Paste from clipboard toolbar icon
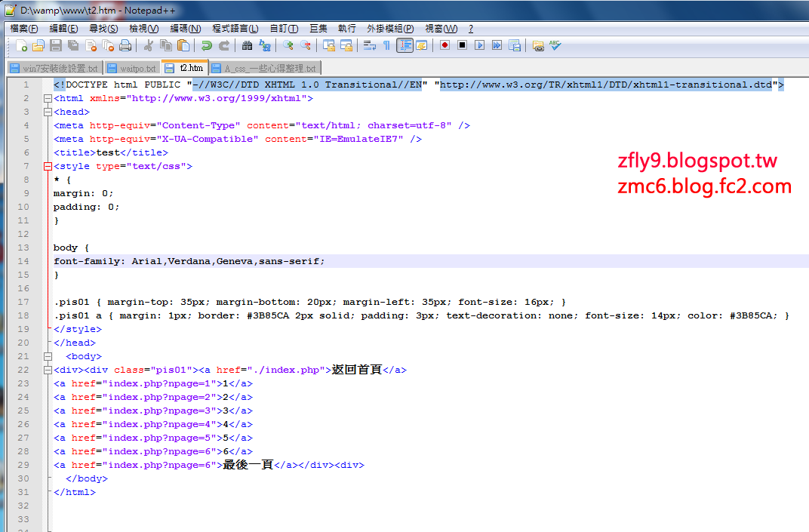 click(183, 45)
